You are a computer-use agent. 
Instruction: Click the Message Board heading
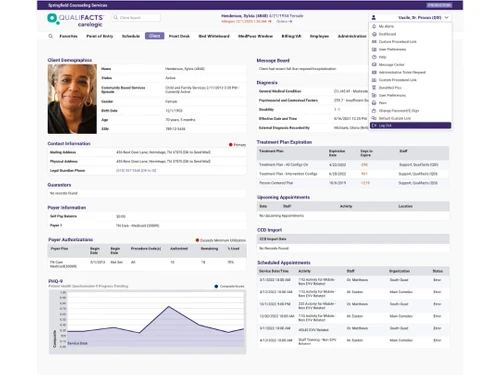273,61
